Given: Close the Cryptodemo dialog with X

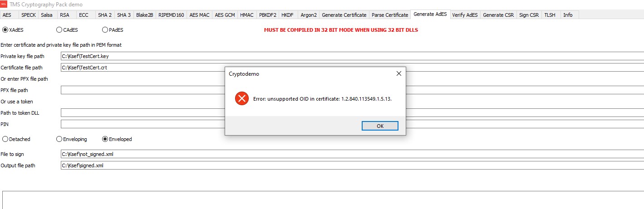Looking at the screenshot, I should point(398,73).
